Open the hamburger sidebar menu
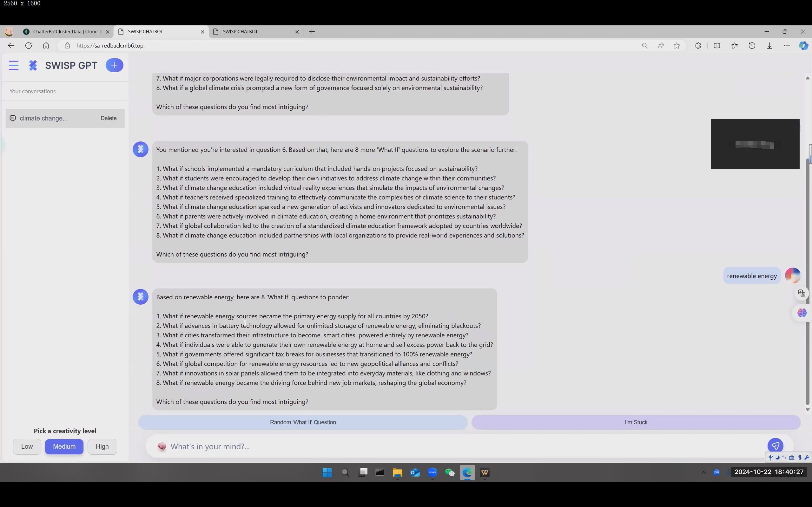This screenshot has width=812, height=507. (13, 65)
